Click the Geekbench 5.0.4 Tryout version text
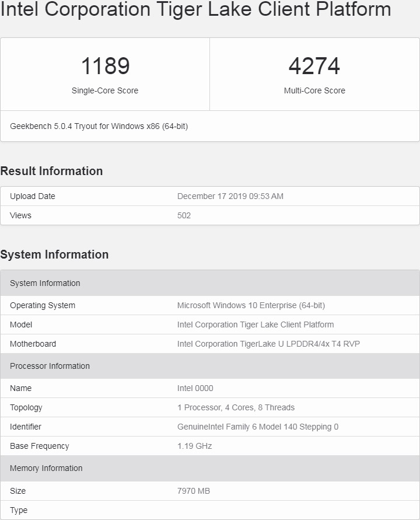The image size is (420, 520). click(x=99, y=126)
